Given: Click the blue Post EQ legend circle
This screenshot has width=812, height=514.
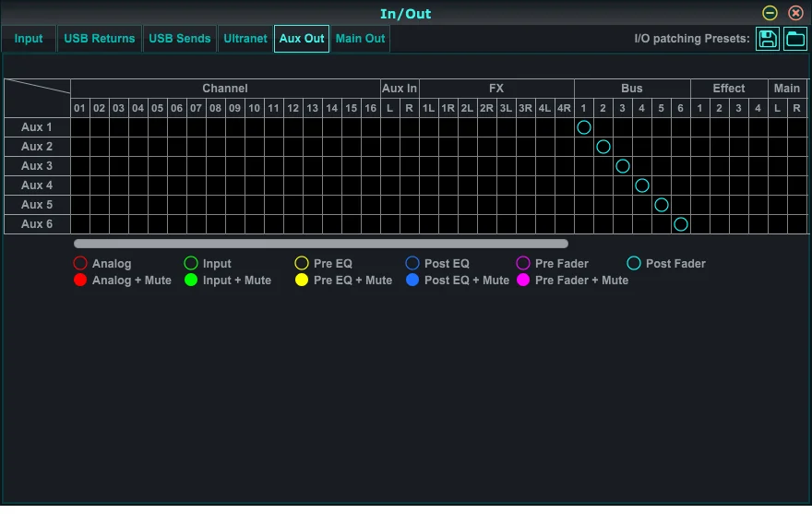Looking at the screenshot, I should tap(412, 263).
